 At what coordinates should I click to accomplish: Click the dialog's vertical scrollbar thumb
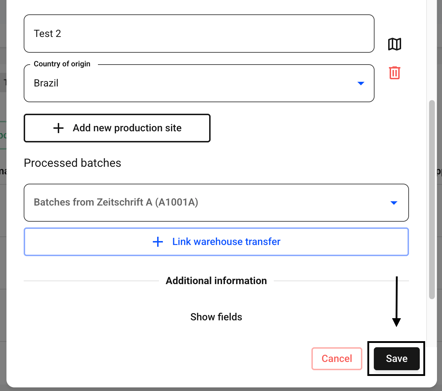[432, 199]
